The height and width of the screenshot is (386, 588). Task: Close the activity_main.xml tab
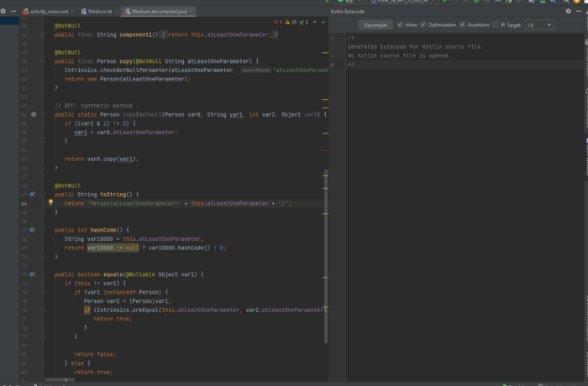(72, 12)
